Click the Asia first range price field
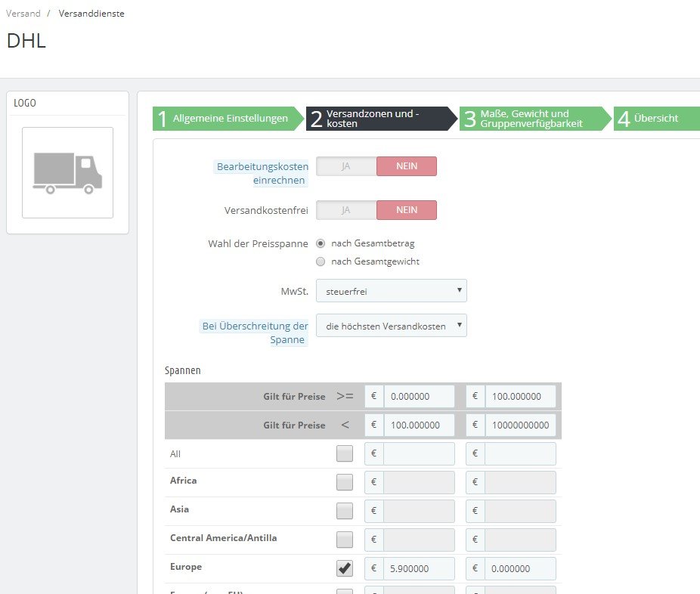The width and height of the screenshot is (700, 594). tap(419, 511)
